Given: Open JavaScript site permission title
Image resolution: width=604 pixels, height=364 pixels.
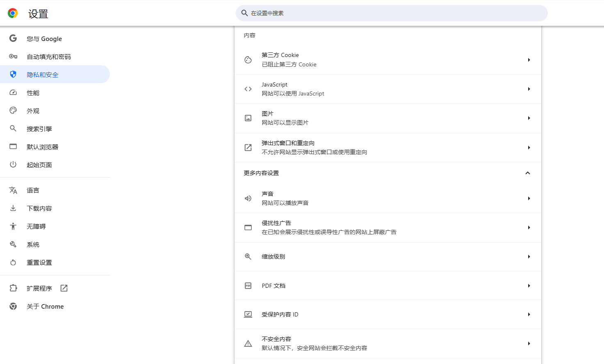Looking at the screenshot, I should (x=275, y=84).
